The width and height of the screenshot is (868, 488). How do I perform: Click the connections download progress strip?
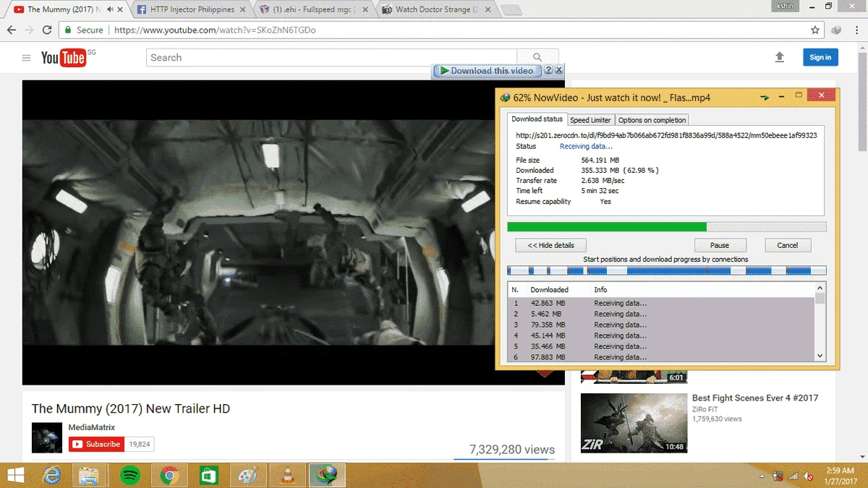(667, 270)
